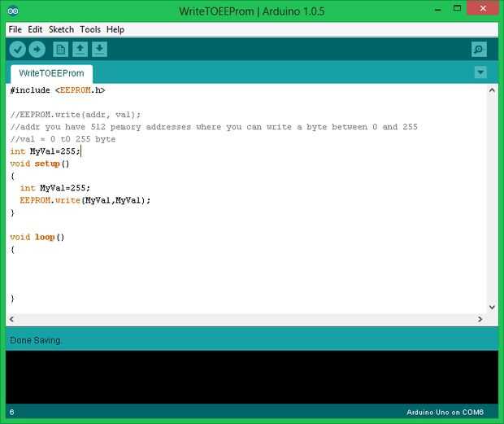504x424 pixels.
Task: Click the '//val = 0 t0 255 byte' comment
Action: pos(63,139)
